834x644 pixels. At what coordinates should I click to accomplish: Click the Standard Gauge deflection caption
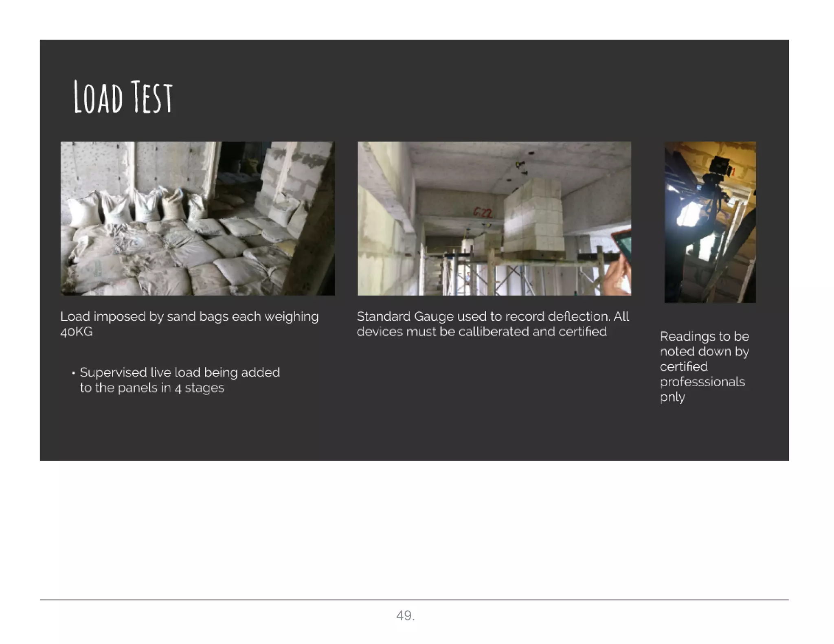click(x=493, y=324)
